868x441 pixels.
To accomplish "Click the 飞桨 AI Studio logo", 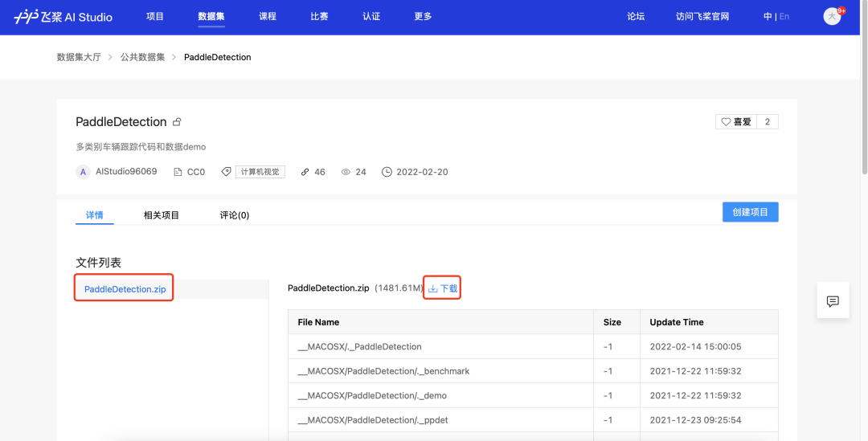I will pos(63,17).
